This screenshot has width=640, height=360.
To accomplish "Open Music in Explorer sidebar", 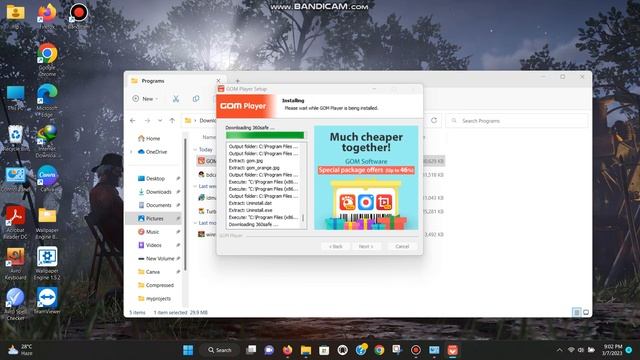I will [x=149, y=232].
